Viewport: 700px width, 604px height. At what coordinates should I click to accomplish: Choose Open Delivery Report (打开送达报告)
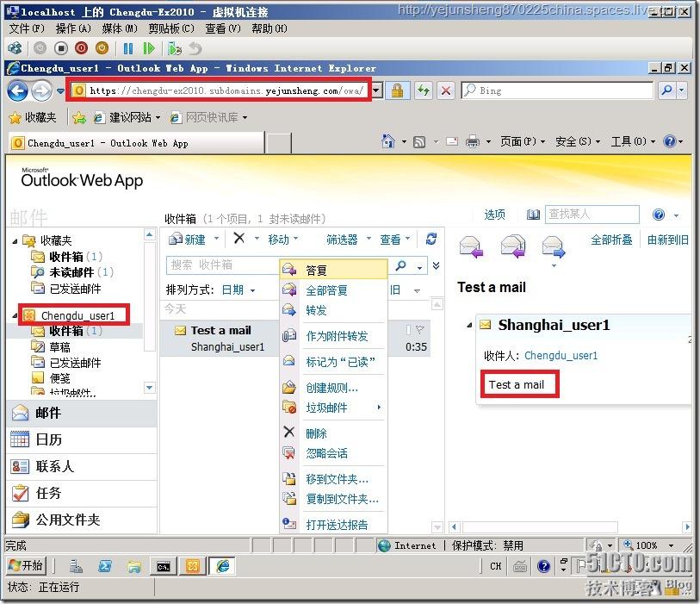333,525
